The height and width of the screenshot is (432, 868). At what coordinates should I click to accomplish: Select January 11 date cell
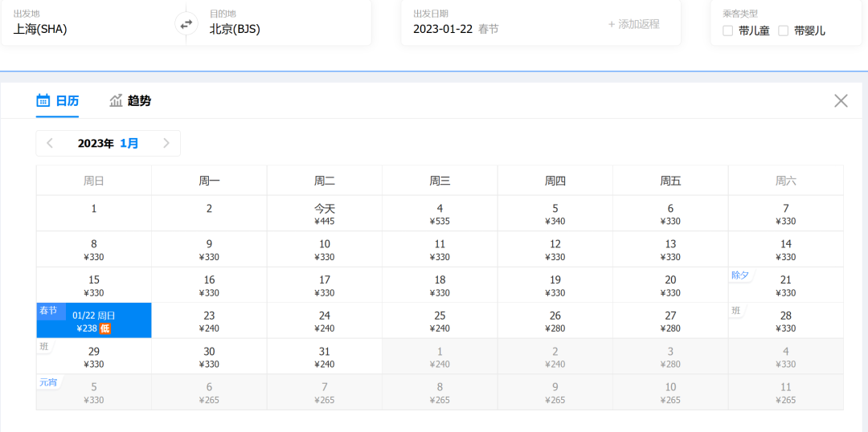tap(440, 249)
